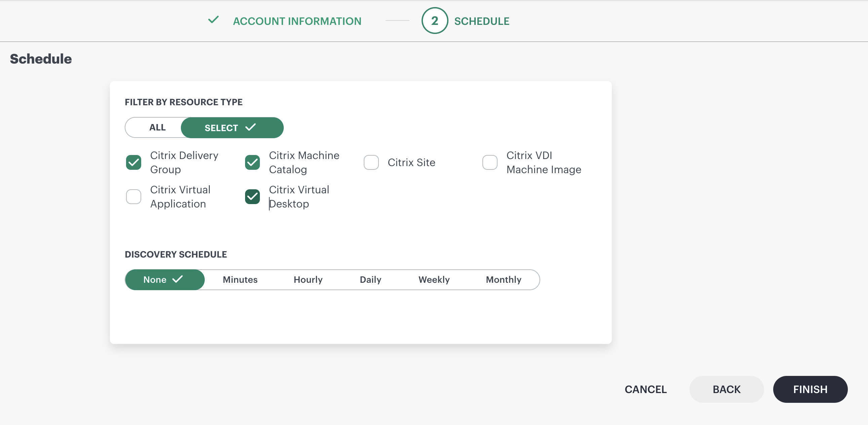
Task: Click the Citrix Site label text
Action: click(411, 162)
